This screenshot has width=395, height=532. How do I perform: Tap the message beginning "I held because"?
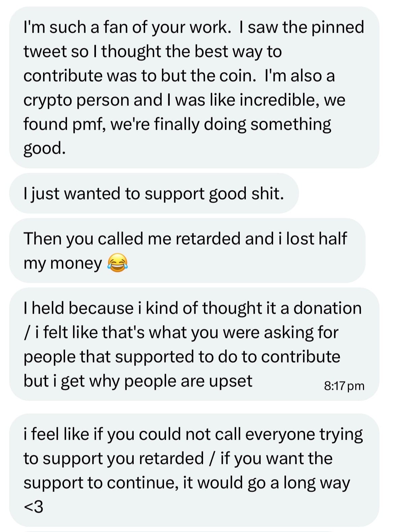click(194, 344)
